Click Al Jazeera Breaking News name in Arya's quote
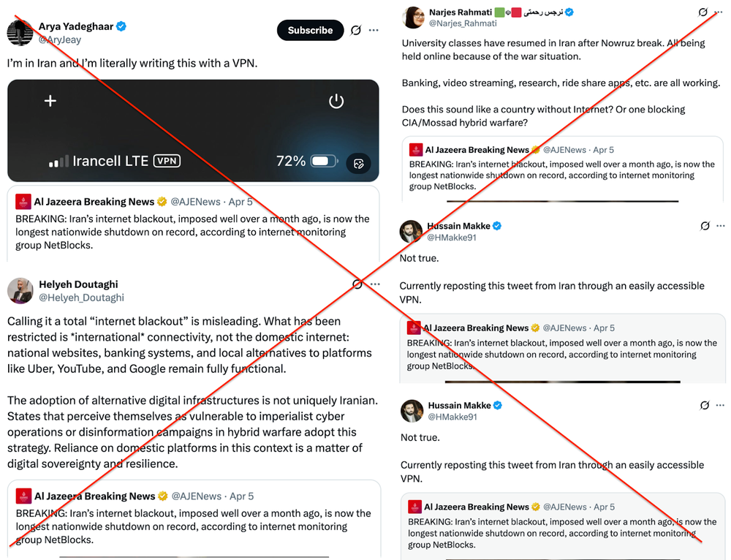This screenshot has width=731, height=560. (94, 202)
